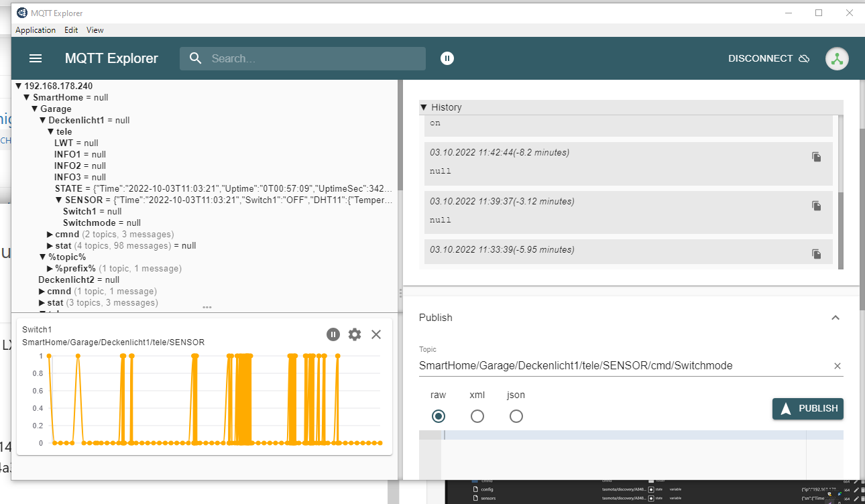This screenshot has height=504, width=865.
Task: Click the 'on' history value
Action: pyautogui.click(x=435, y=123)
